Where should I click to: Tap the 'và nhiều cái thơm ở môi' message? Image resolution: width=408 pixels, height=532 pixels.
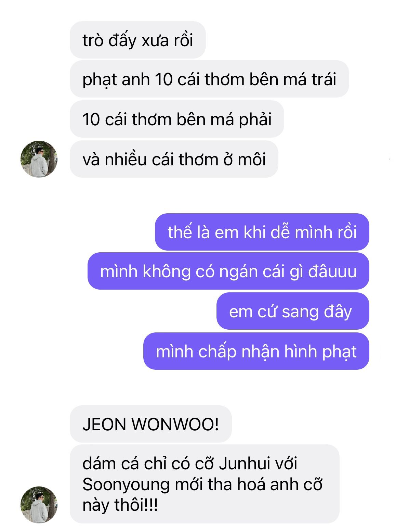[x=174, y=159]
